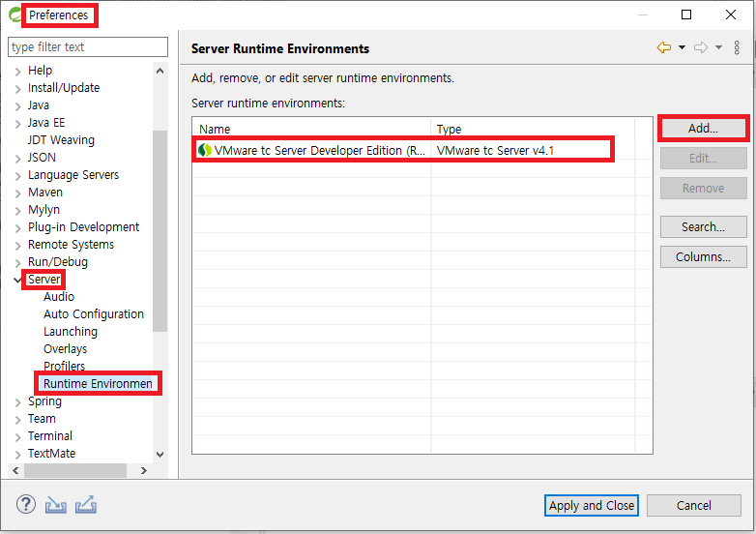Expand the Run/Debug tree node
The height and width of the screenshot is (534, 756).
(x=17, y=263)
